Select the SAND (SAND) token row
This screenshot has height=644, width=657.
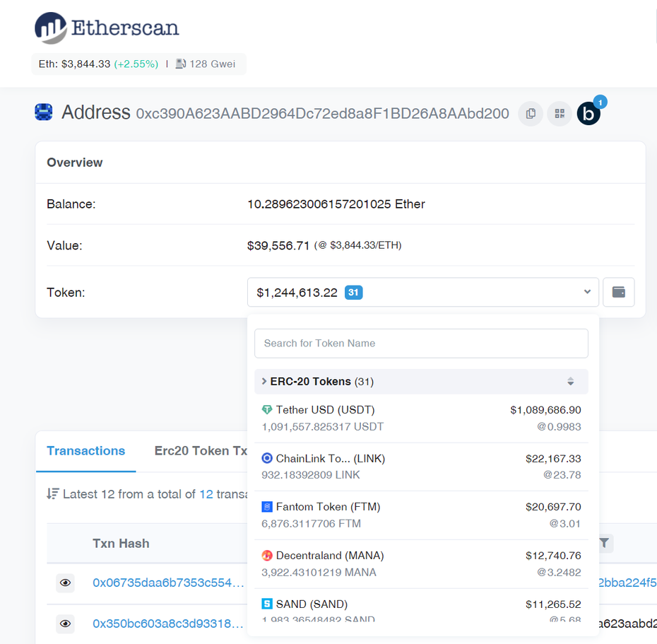coord(421,607)
